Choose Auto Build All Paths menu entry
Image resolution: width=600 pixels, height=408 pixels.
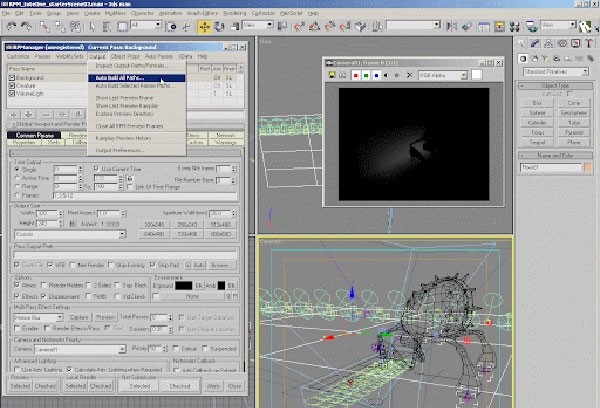click(x=120, y=76)
